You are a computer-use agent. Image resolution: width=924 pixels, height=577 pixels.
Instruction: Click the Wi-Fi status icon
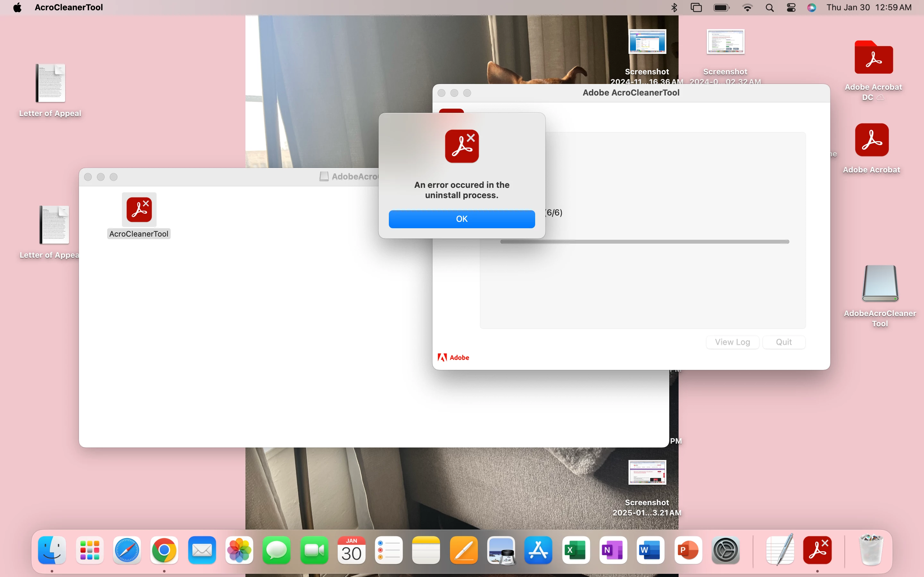(747, 7)
